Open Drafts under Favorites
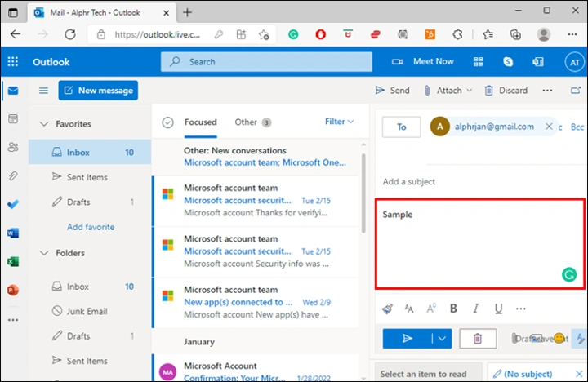Screen dimensions: 588x382 coord(90,202)
